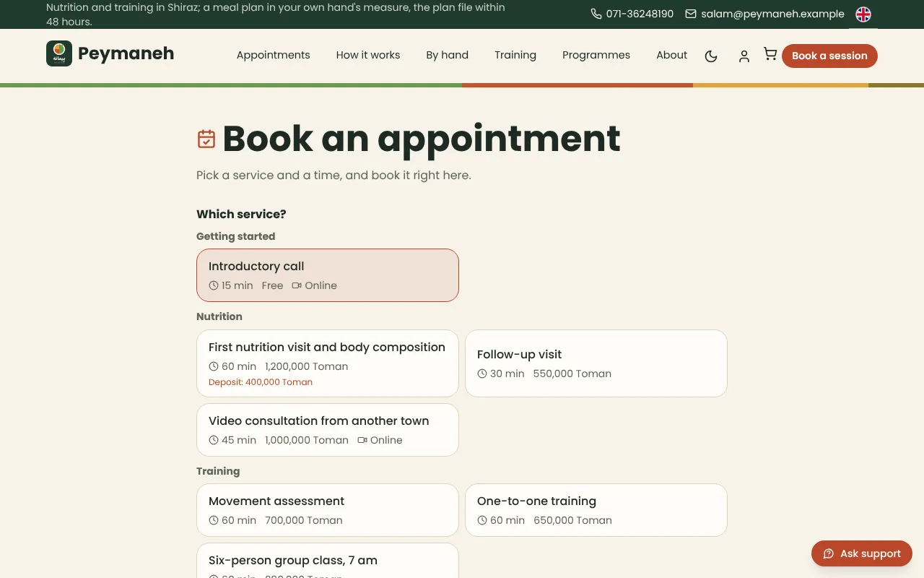Choose First nutrition visit and body composition
This screenshot has height=578, width=924.
pos(328,363)
